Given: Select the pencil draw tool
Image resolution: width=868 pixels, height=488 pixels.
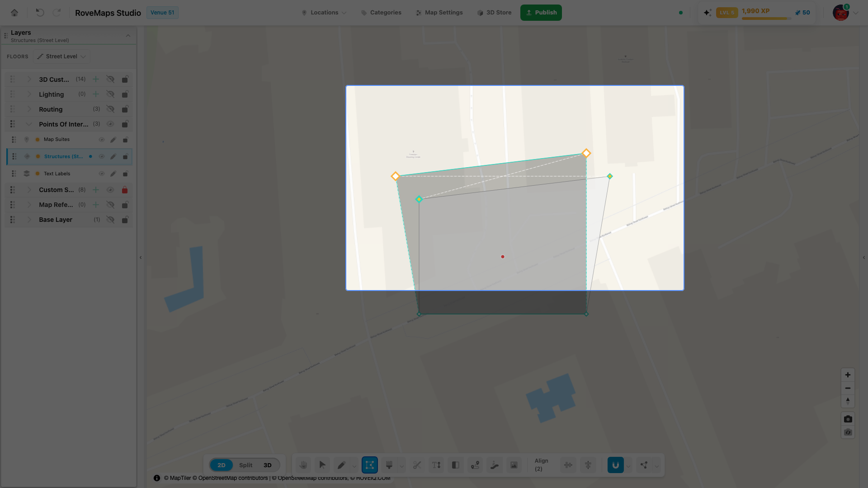Looking at the screenshot, I should coord(341,465).
